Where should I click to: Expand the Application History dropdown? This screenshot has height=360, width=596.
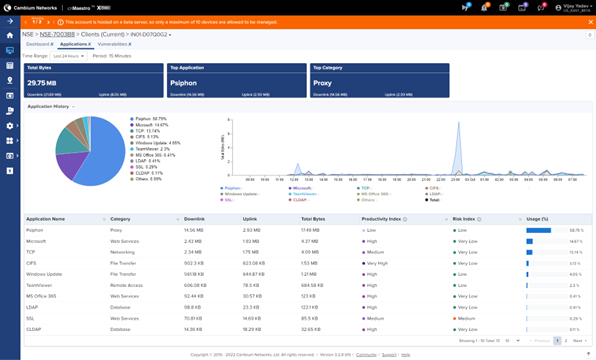click(x=73, y=107)
